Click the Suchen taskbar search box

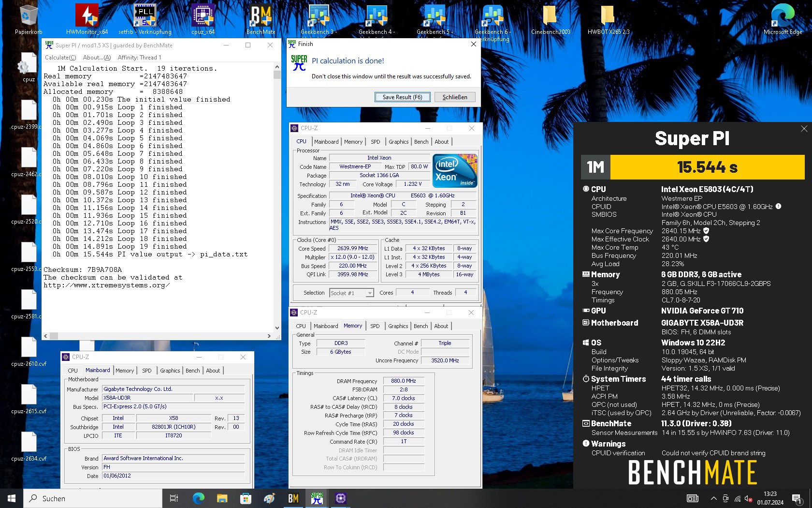coord(93,498)
